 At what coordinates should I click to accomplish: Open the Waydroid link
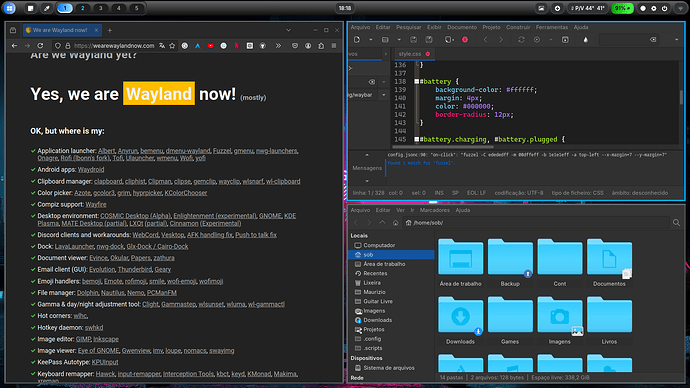point(91,169)
